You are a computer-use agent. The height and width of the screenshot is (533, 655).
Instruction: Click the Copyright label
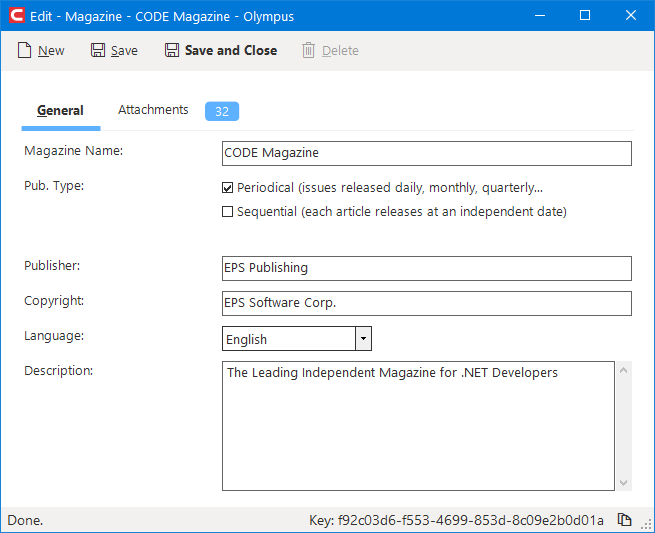54,301
